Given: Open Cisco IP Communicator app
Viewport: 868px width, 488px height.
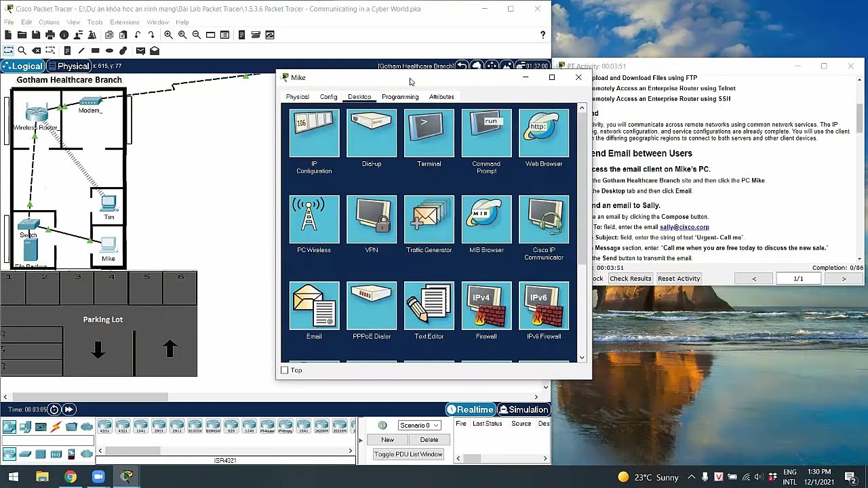Looking at the screenshot, I should click(x=544, y=220).
